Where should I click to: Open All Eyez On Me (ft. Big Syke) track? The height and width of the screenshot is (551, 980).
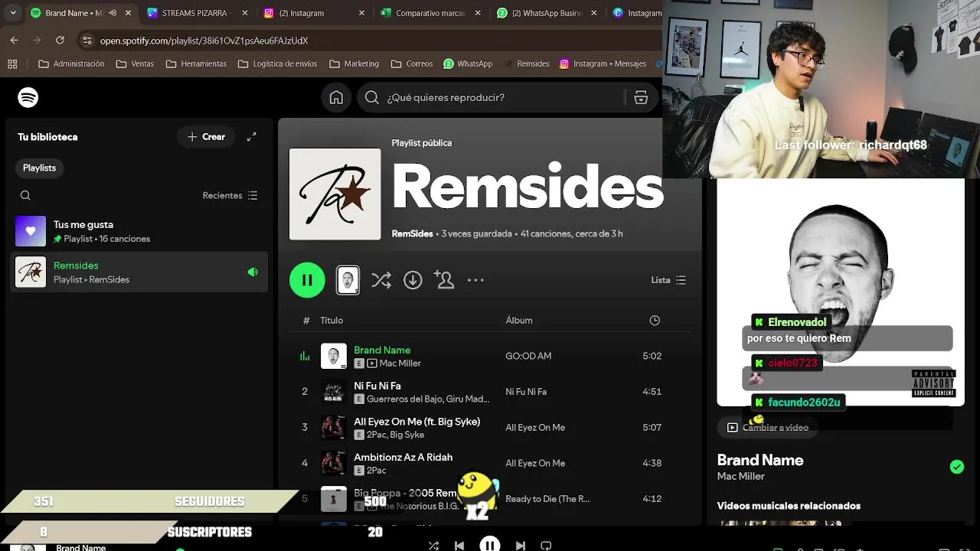(x=417, y=422)
